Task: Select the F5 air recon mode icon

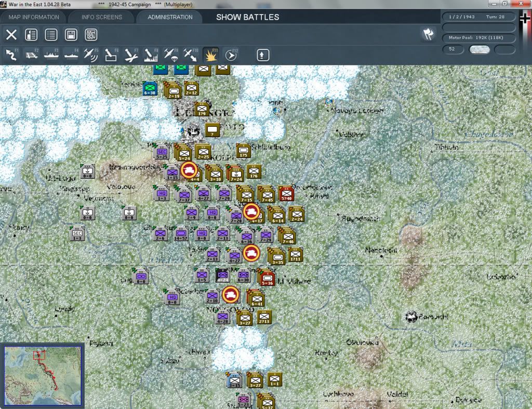Action: (91, 55)
